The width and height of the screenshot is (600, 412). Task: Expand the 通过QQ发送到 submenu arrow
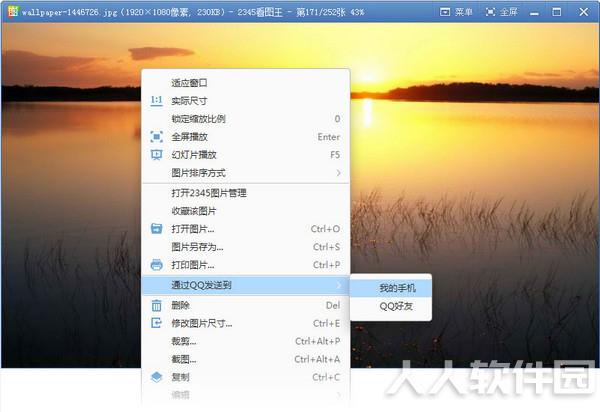338,285
